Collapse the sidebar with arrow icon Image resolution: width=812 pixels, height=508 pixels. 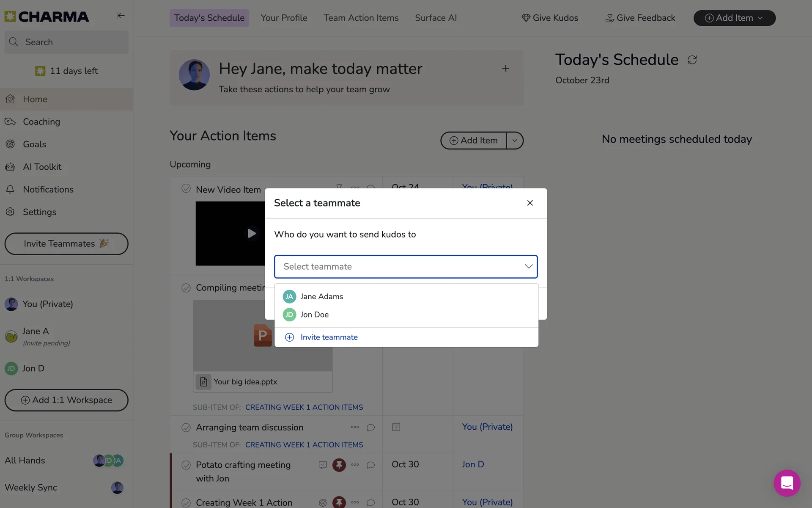click(x=120, y=16)
